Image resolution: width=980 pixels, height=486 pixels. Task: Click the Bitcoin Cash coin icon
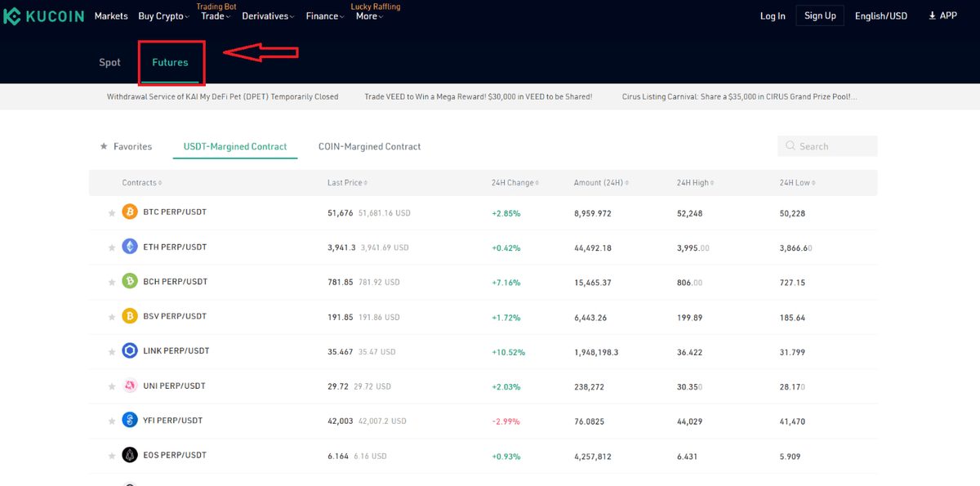coord(130,281)
